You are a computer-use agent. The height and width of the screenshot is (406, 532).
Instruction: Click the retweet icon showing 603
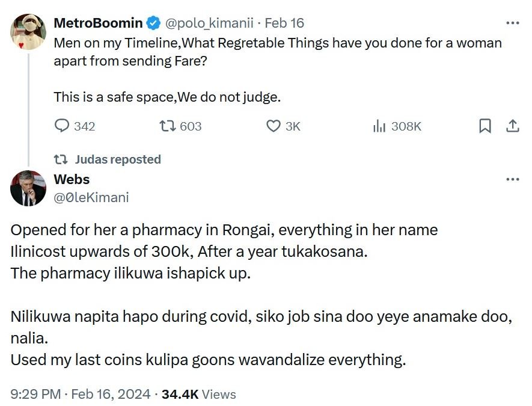coord(166,126)
